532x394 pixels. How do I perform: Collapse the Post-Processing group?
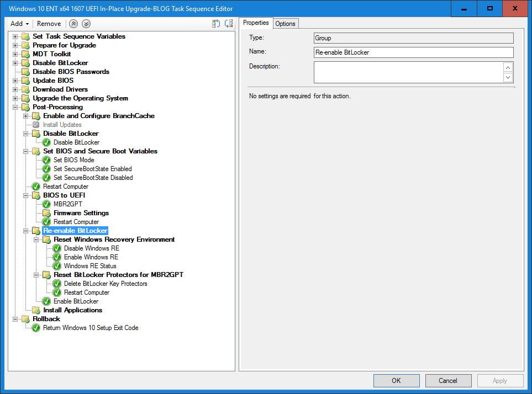pos(15,107)
